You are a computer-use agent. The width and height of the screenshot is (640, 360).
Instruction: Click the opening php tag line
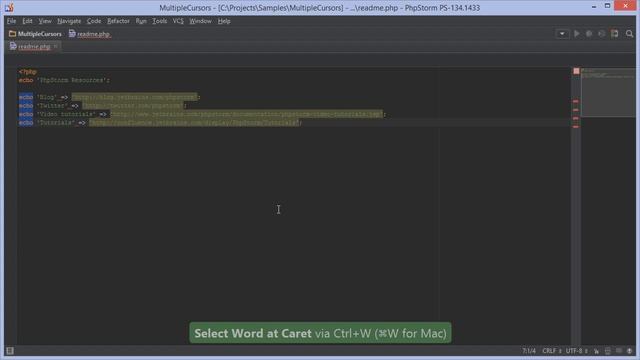27,71
